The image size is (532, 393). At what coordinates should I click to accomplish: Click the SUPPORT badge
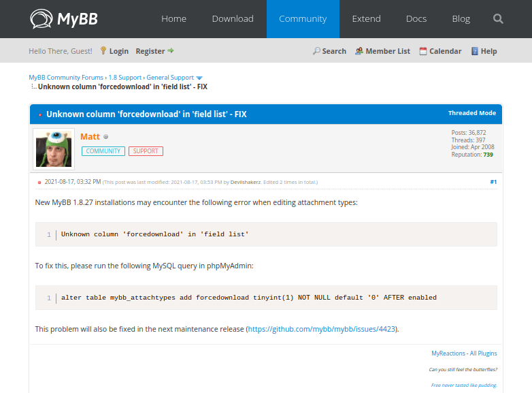[x=146, y=151]
